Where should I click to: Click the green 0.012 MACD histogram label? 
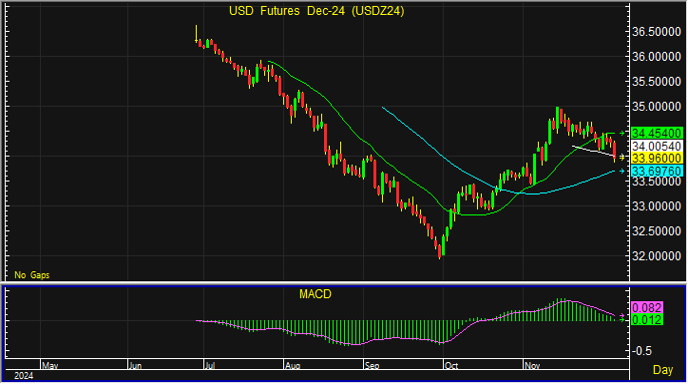647,319
